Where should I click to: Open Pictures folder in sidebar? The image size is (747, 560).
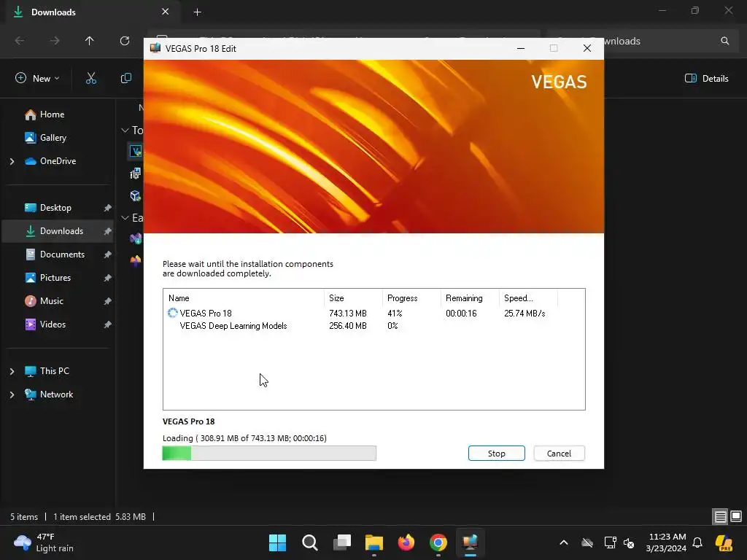point(55,278)
